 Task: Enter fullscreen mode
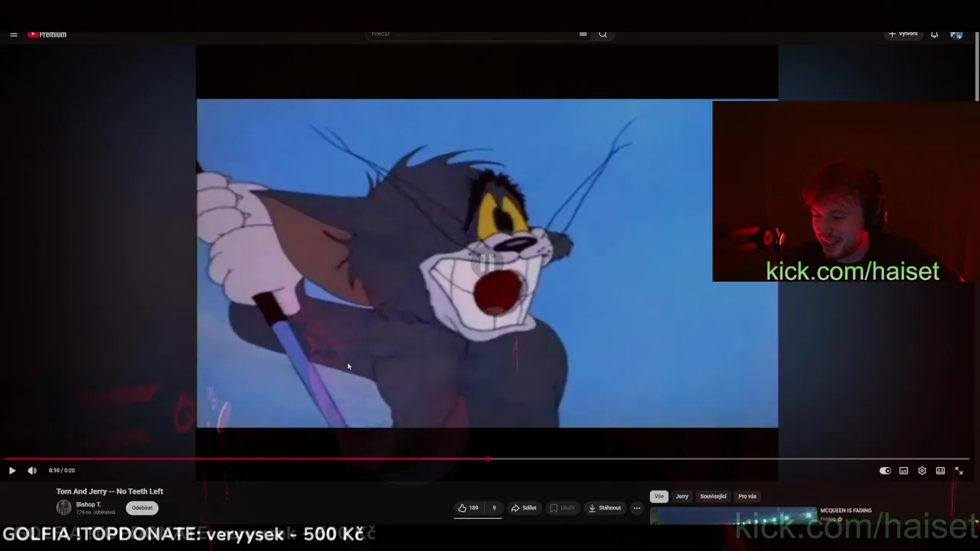pos(959,471)
